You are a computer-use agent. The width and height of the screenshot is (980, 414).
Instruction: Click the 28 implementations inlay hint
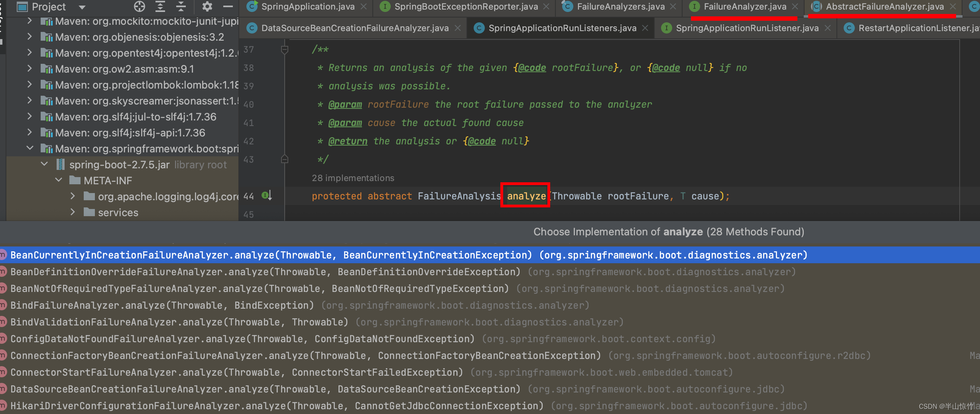tap(353, 178)
